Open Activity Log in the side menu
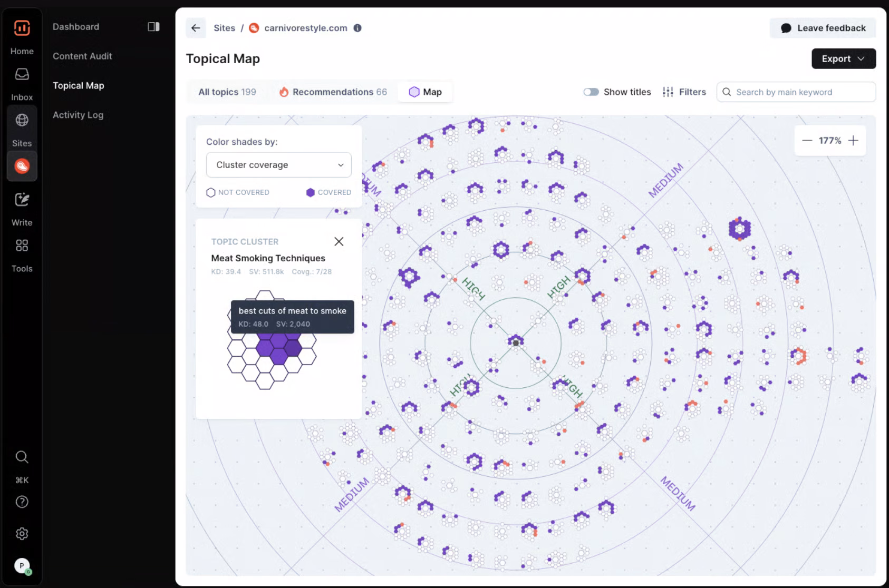The height and width of the screenshot is (588, 889). click(78, 115)
